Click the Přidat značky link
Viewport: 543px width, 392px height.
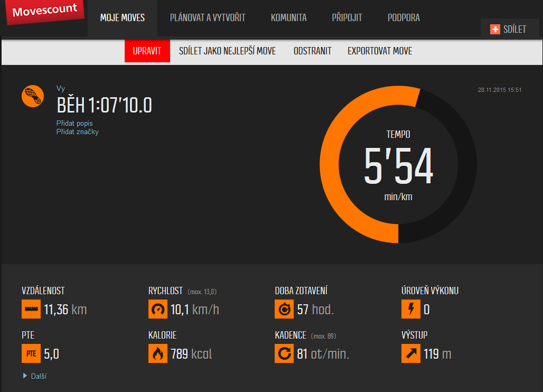(77, 132)
